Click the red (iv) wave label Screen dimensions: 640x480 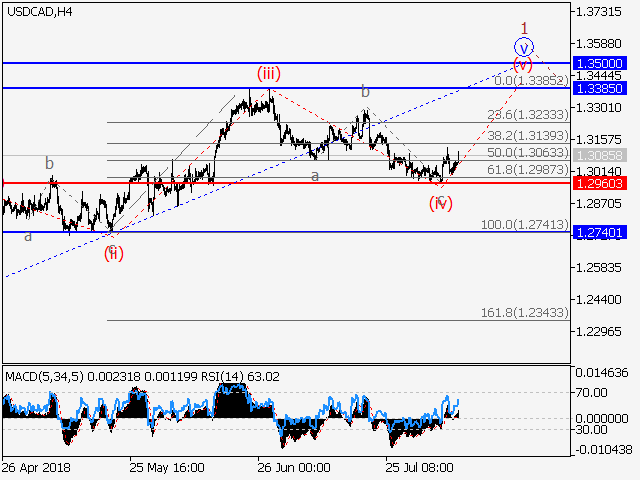tap(440, 203)
